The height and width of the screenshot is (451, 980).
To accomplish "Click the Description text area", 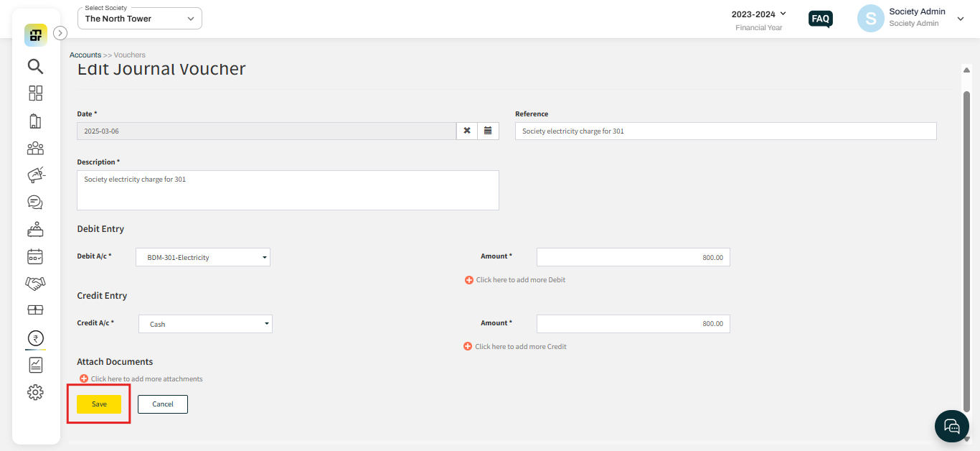I will click(288, 190).
